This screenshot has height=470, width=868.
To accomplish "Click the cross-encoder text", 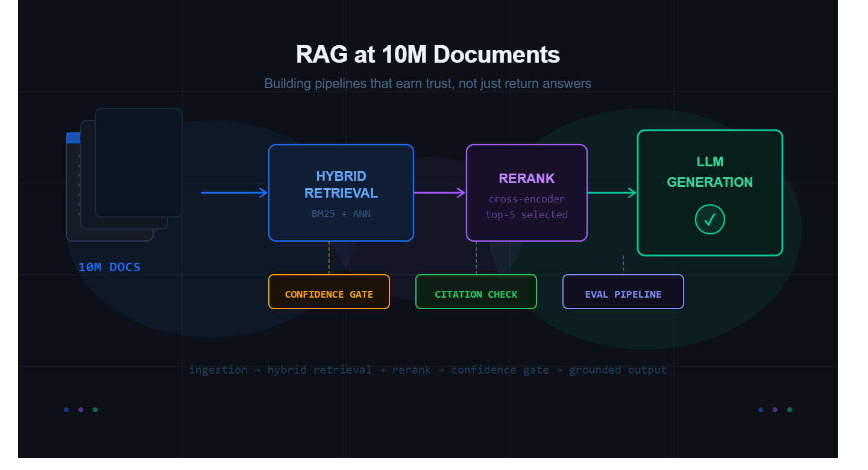I will coord(527,199).
